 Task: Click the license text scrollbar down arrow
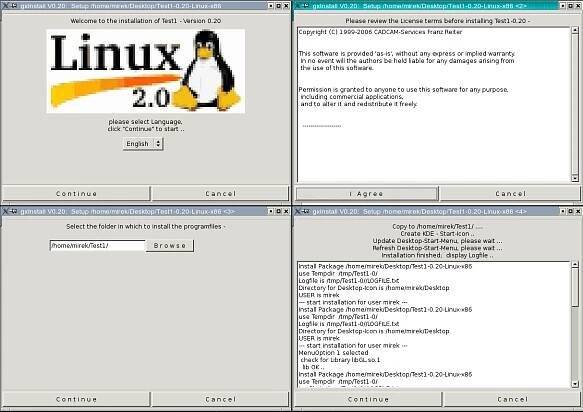575,179
